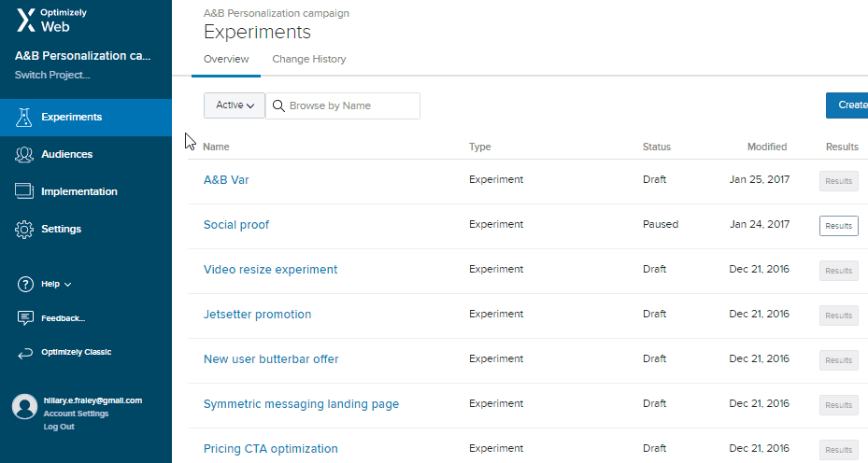Image resolution: width=868 pixels, height=463 pixels.
Task: Click the user avatar icon
Action: (25, 407)
